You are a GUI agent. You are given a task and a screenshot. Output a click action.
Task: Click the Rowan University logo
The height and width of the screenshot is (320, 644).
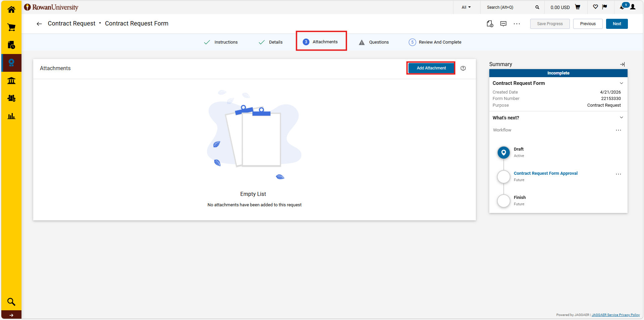(51, 7)
